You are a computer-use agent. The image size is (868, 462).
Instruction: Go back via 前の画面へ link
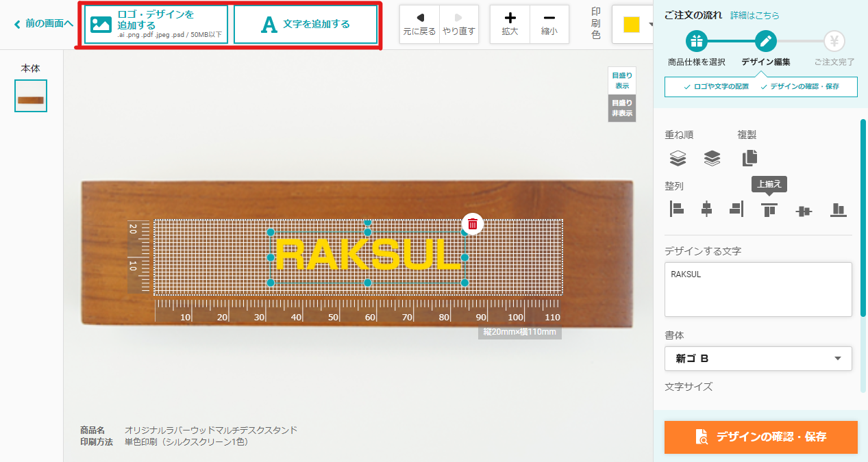pos(43,24)
